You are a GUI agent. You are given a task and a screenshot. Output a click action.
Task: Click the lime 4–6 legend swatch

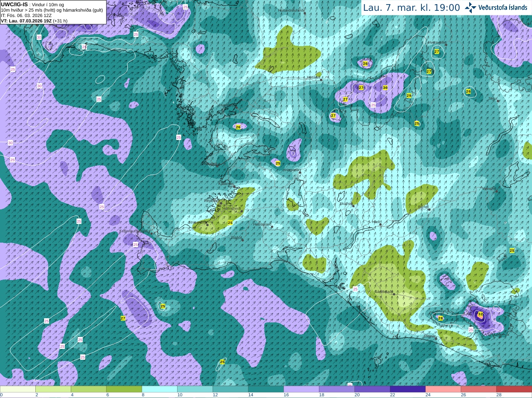[x=89, y=389]
